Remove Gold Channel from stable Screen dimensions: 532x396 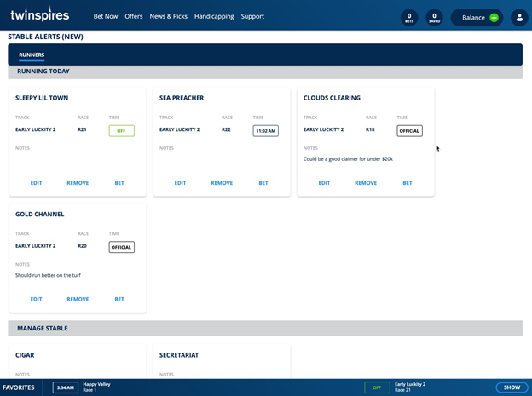(78, 299)
